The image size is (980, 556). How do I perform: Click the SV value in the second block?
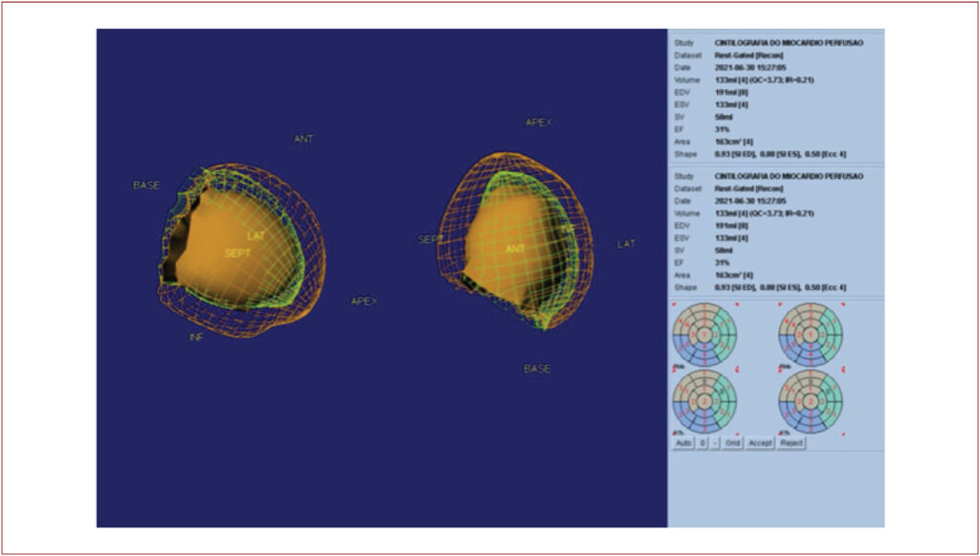click(x=724, y=251)
